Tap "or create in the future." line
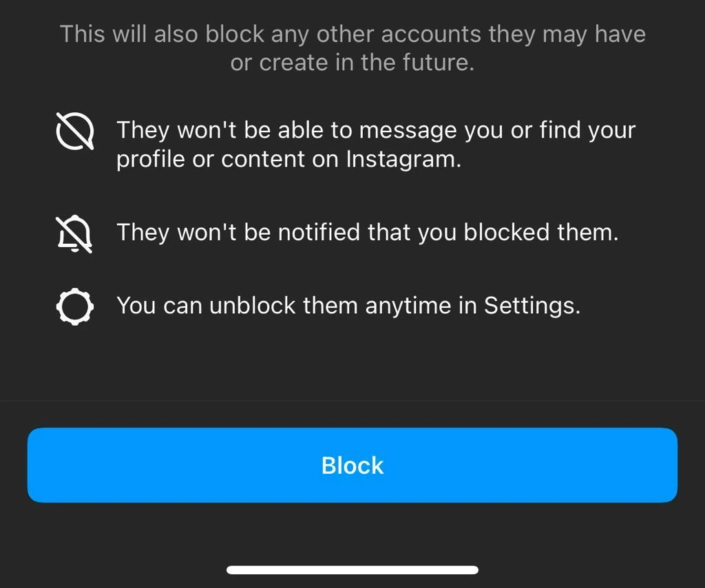The height and width of the screenshot is (588, 705). click(352, 63)
